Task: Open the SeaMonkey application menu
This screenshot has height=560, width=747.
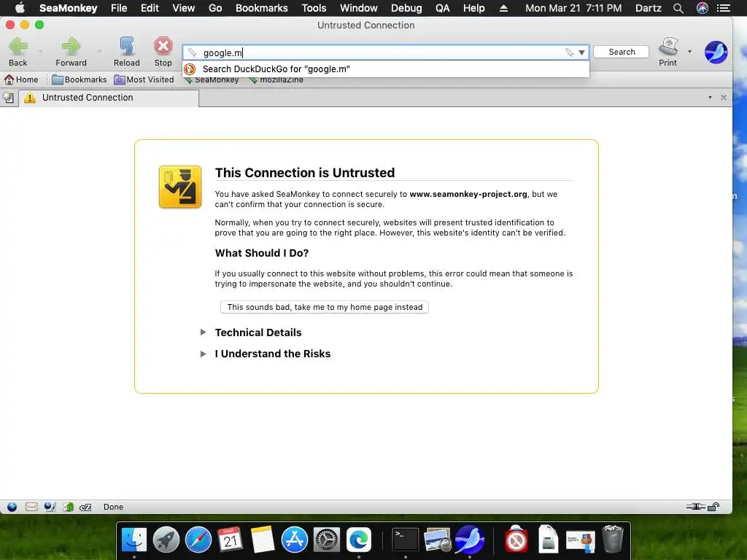Action: tap(68, 8)
